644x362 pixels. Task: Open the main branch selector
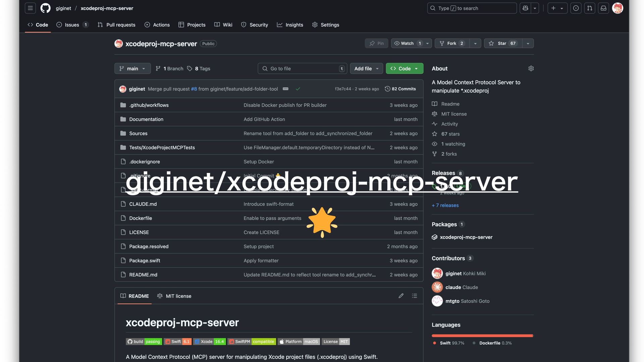[x=132, y=68]
